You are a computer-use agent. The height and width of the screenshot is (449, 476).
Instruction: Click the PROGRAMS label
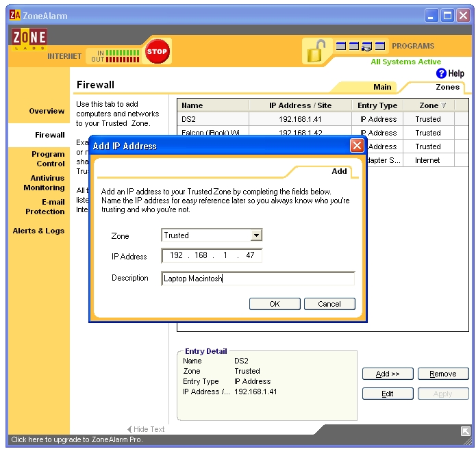(413, 46)
